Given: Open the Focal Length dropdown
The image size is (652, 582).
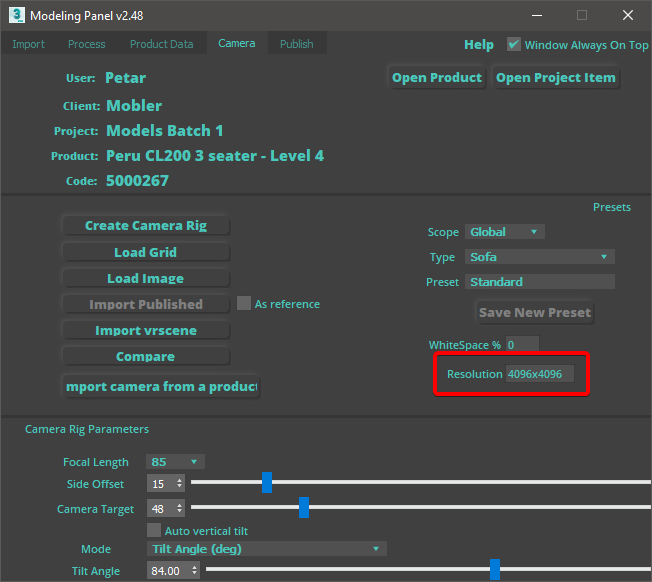Looking at the screenshot, I should [x=175, y=462].
